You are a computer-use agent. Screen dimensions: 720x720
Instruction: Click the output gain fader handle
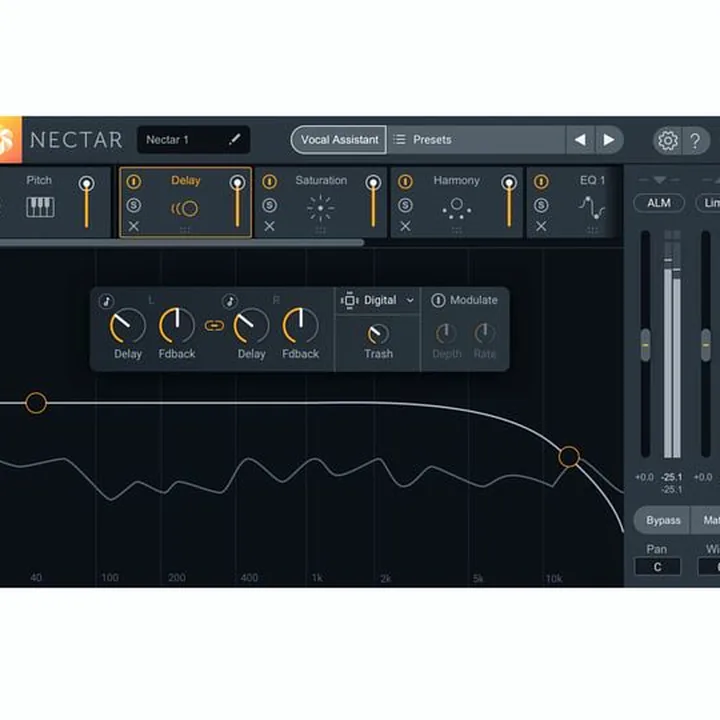tap(706, 345)
